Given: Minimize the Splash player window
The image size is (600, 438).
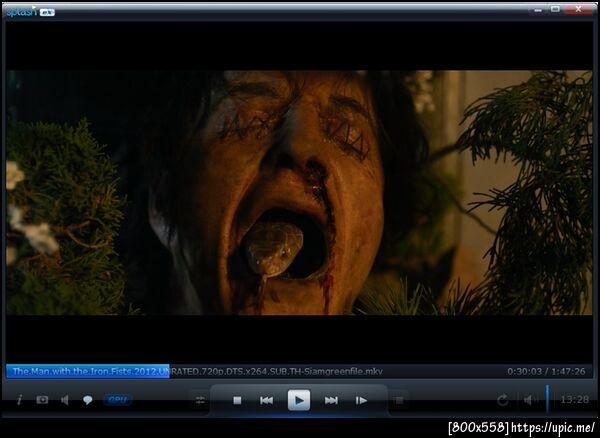Looking at the screenshot, I should pos(538,10).
